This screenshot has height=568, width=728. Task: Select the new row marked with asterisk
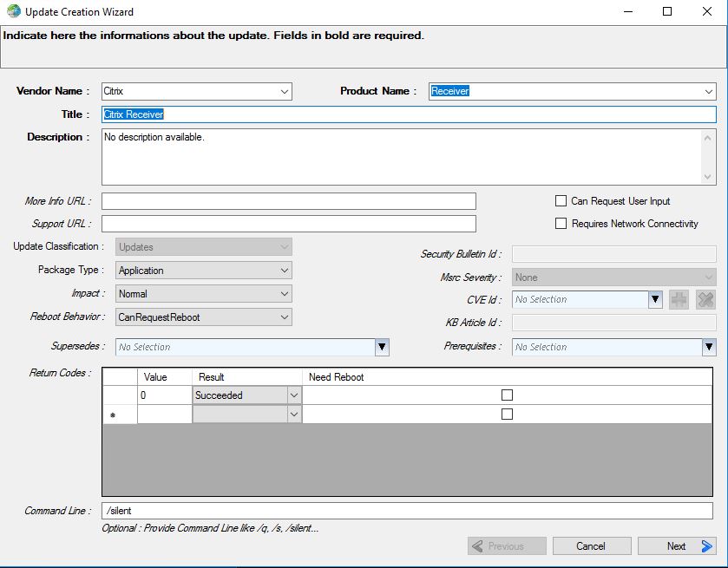point(120,415)
